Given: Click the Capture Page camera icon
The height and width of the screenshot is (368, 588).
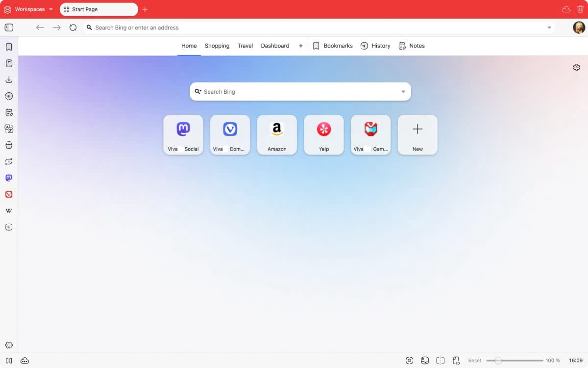Looking at the screenshot, I should 410,361.
